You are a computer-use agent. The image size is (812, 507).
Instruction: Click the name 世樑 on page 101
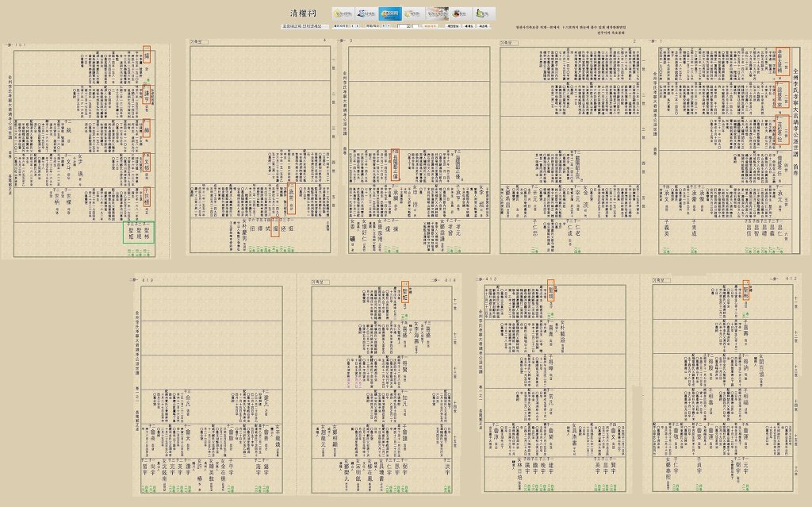click(x=68, y=199)
